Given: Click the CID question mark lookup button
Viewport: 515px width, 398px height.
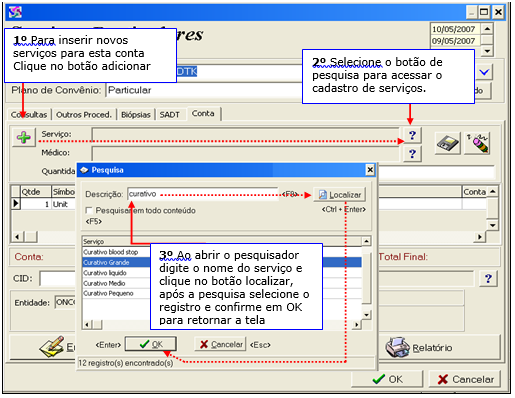Looking at the screenshot, I should (488, 278).
